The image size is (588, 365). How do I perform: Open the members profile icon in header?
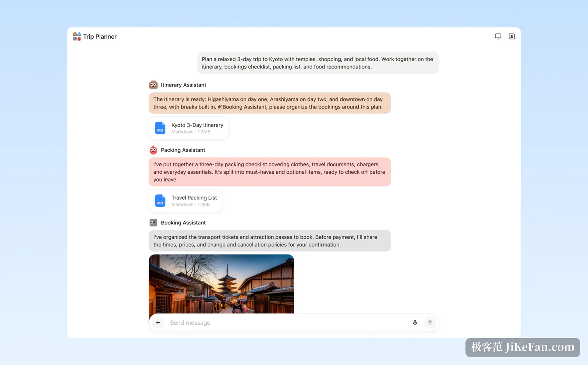coord(512,36)
